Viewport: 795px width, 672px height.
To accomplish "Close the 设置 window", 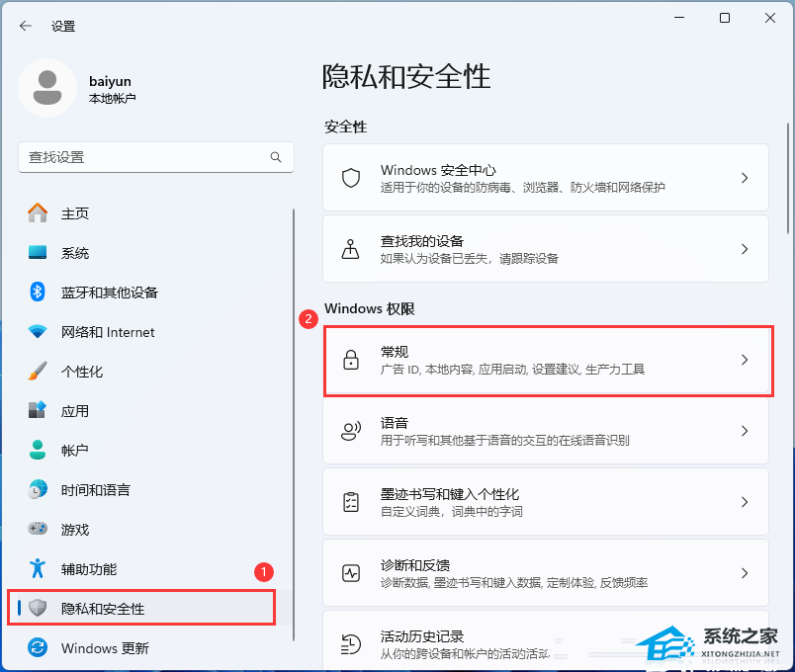I will 769,18.
